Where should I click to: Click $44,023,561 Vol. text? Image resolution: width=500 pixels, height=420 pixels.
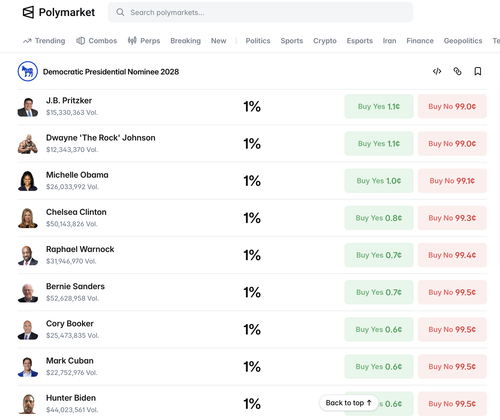72,410
